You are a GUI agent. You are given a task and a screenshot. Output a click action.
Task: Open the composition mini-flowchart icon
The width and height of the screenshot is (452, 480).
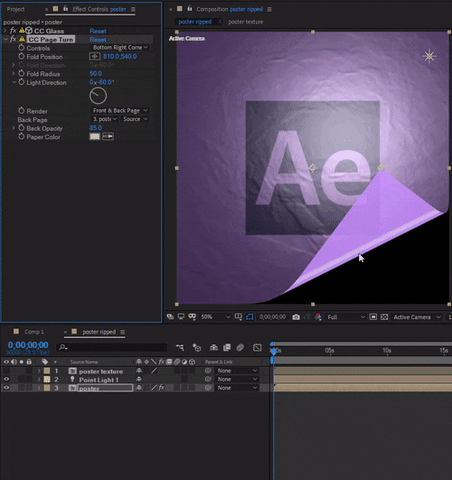[x=180, y=348]
